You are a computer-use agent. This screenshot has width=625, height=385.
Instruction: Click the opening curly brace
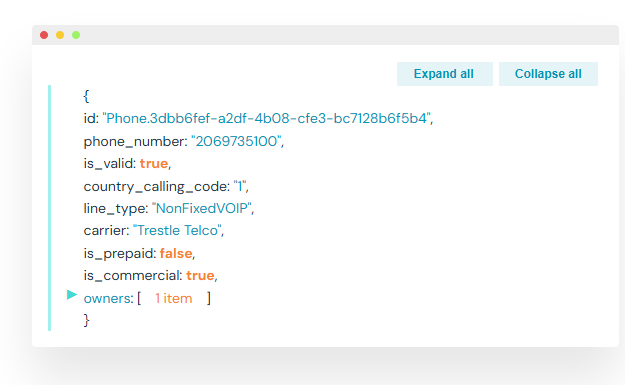(86, 96)
